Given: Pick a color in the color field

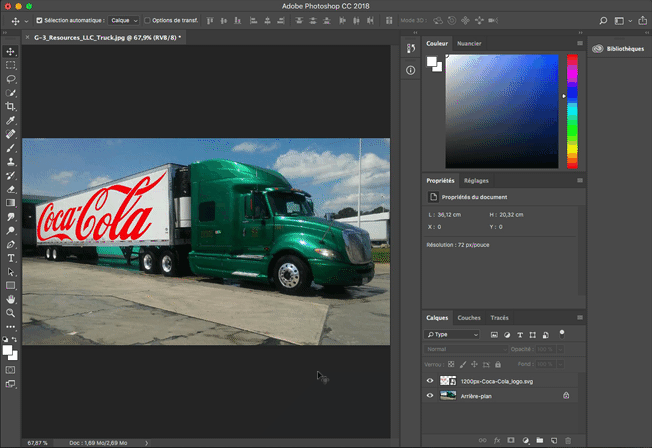Looking at the screenshot, I should [x=502, y=111].
